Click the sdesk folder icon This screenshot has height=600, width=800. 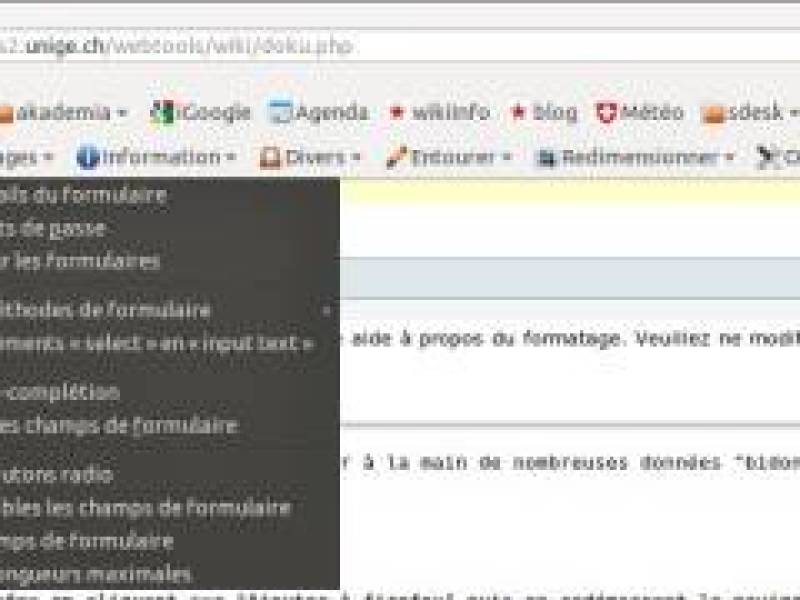713,114
